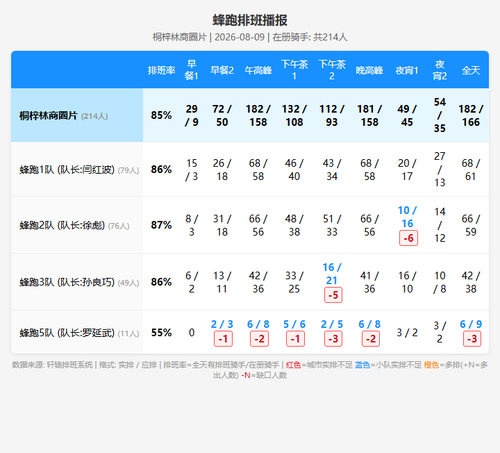
Task: Click the 蜂跑排班播报 title
Action: pos(250,20)
